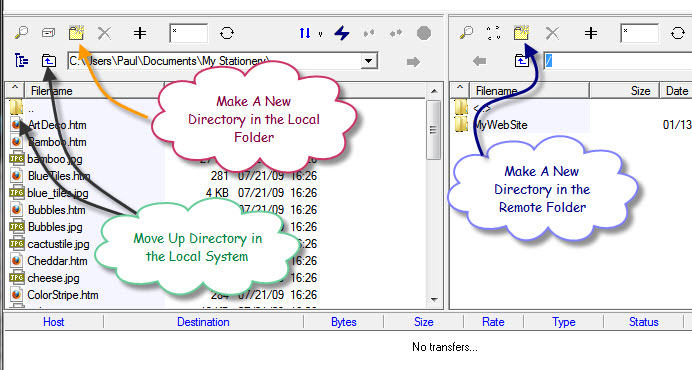Click the remote pane plus icon

pos(591,33)
